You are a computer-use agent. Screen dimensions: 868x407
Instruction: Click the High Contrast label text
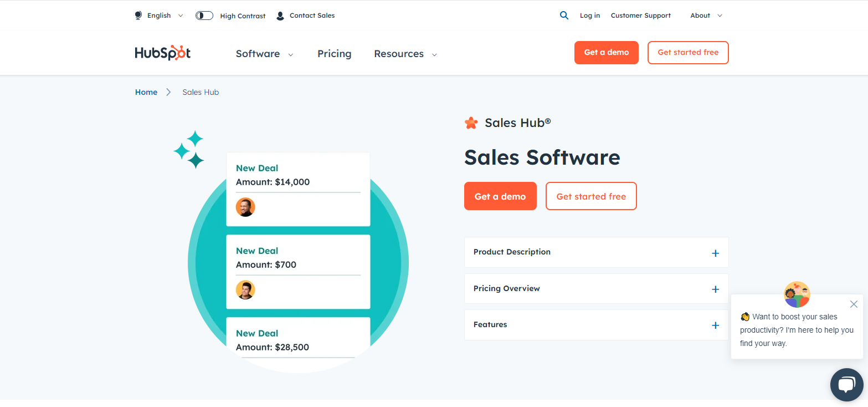tap(243, 16)
